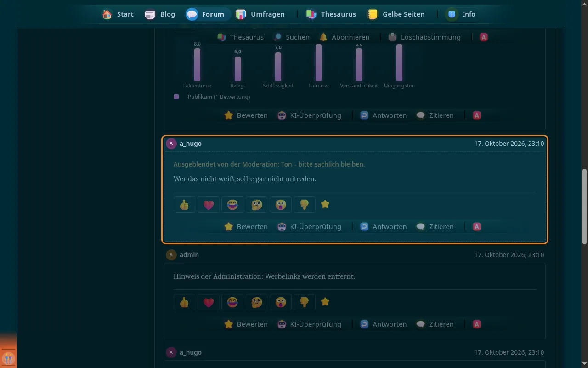Image resolution: width=588 pixels, height=368 pixels.
Task: Click red A icon on admin's post
Action: [477, 324]
